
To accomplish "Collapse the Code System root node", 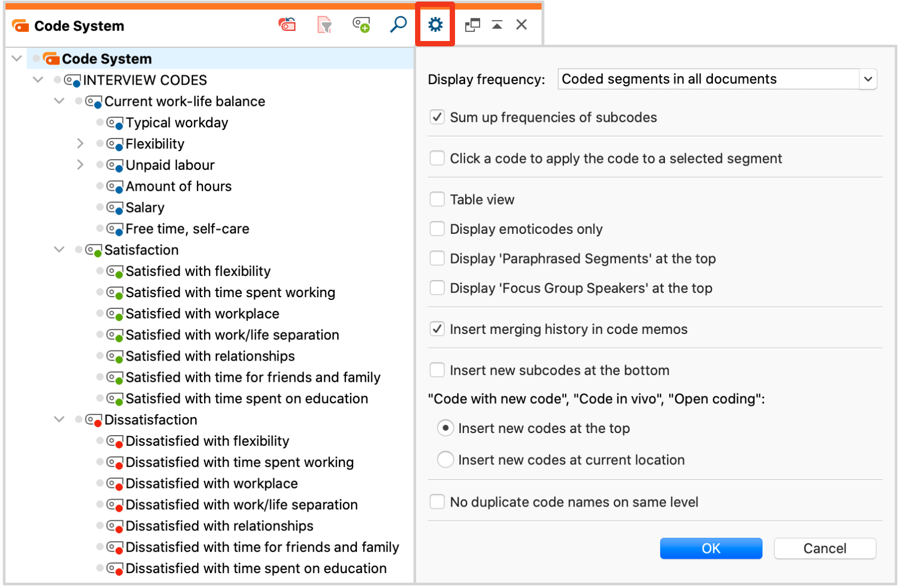I will 17,58.
